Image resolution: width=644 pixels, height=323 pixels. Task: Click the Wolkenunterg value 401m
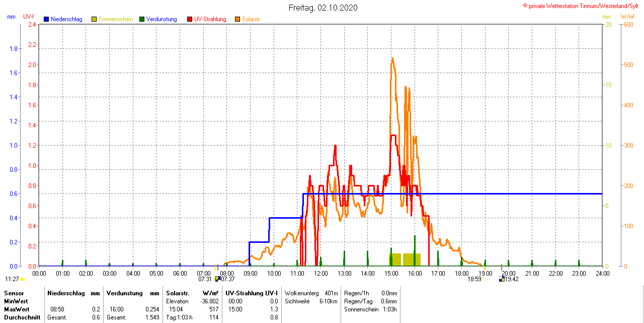pyautogui.click(x=331, y=293)
